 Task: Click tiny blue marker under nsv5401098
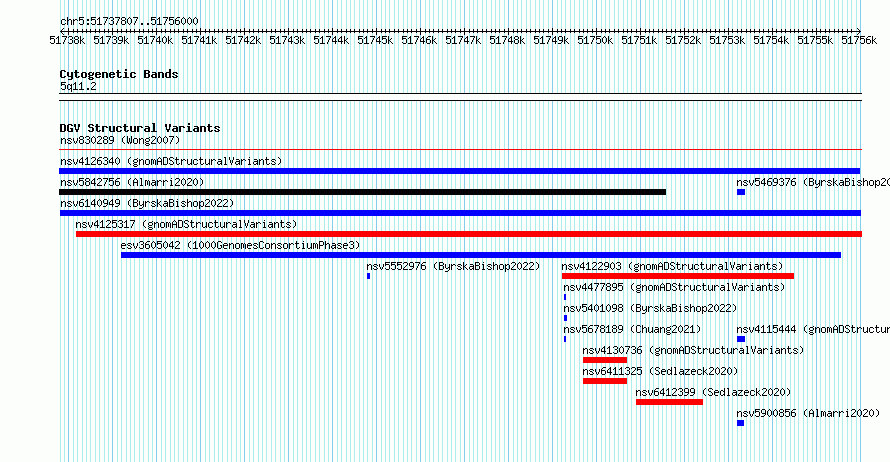point(565,318)
